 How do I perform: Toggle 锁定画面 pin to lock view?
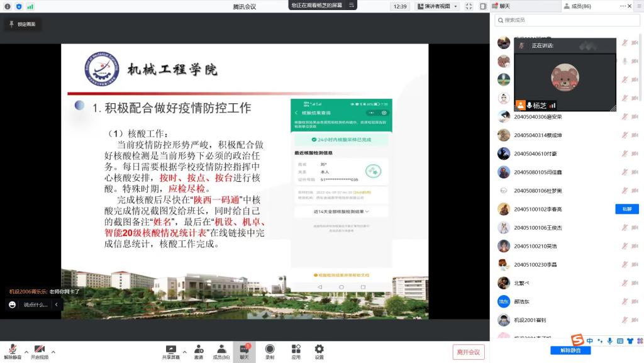point(22,24)
